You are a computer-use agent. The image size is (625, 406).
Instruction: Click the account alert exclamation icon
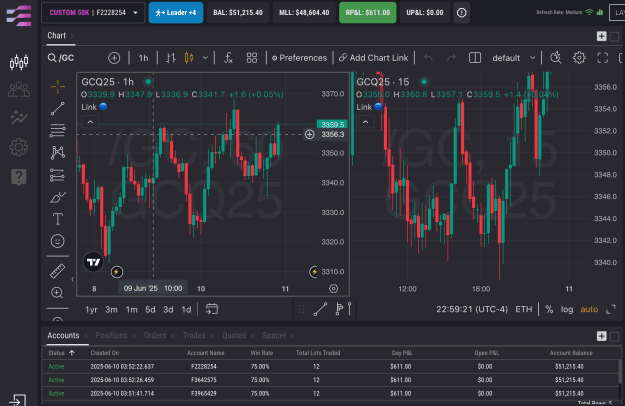pos(462,13)
